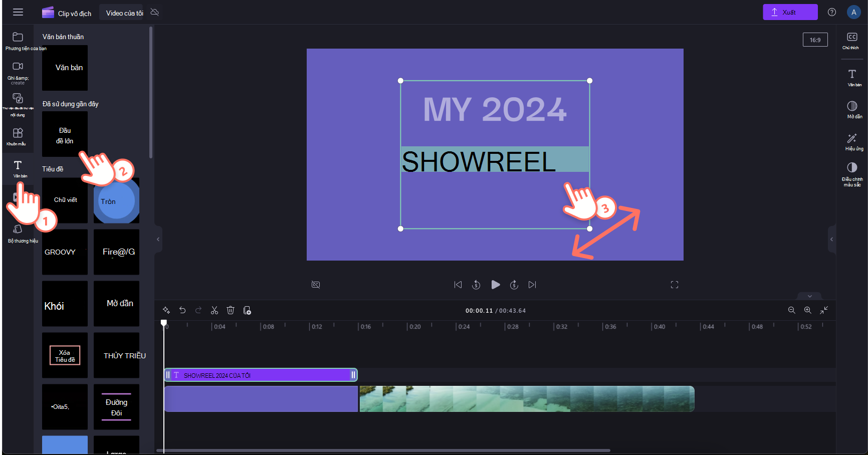Open the Chú thích captions panel
Screen dimensions: 868x455
(851, 41)
